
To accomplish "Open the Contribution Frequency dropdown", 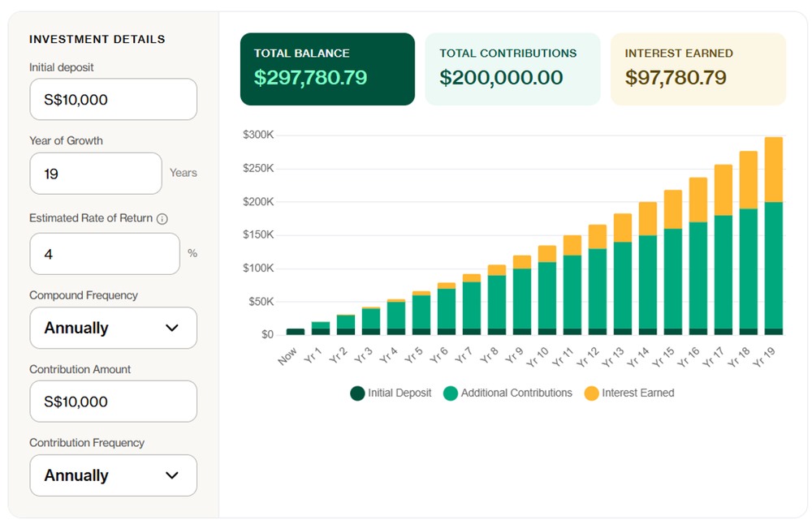I will [114, 475].
